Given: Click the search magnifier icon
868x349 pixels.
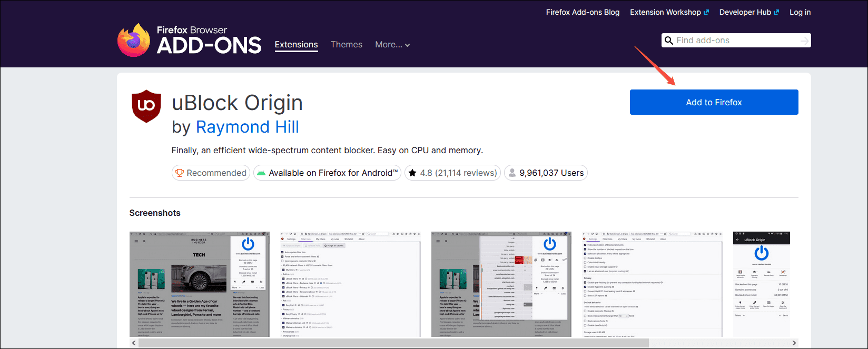Looking at the screenshot, I should pos(669,41).
